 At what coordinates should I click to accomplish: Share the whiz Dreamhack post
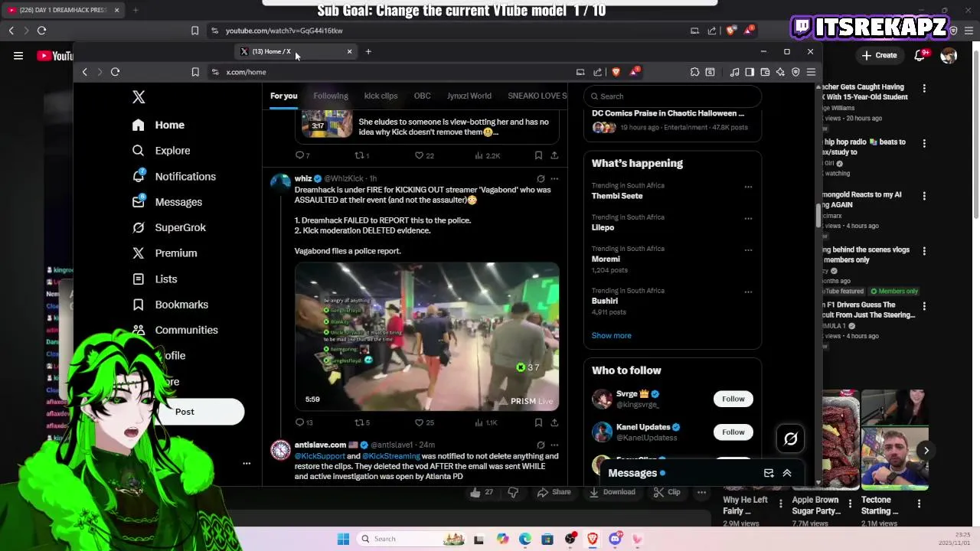point(554,422)
